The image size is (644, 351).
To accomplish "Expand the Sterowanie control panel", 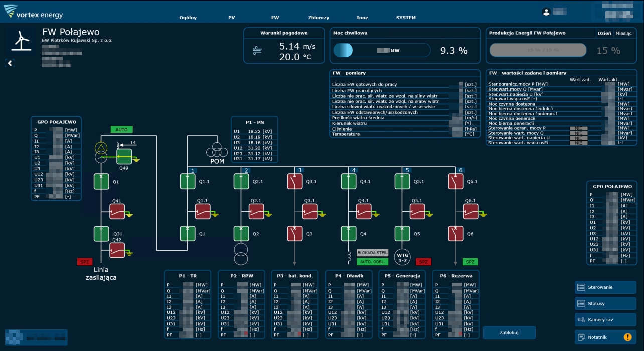I will pos(605,287).
